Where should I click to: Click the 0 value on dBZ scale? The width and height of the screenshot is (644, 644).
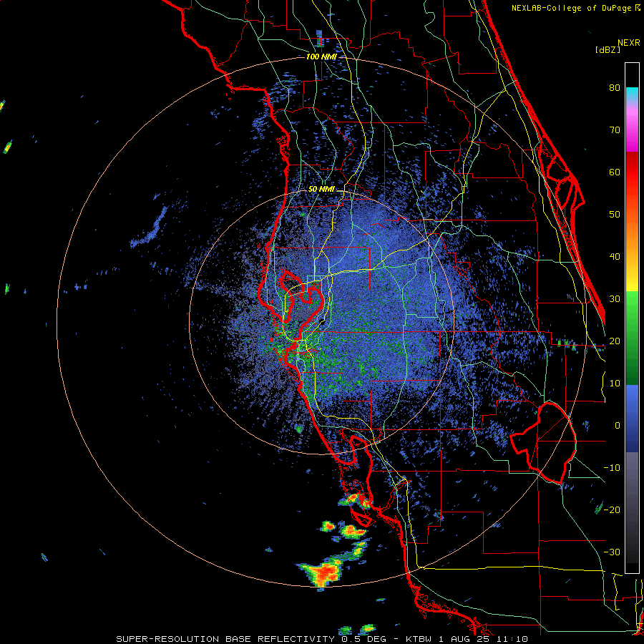click(618, 426)
